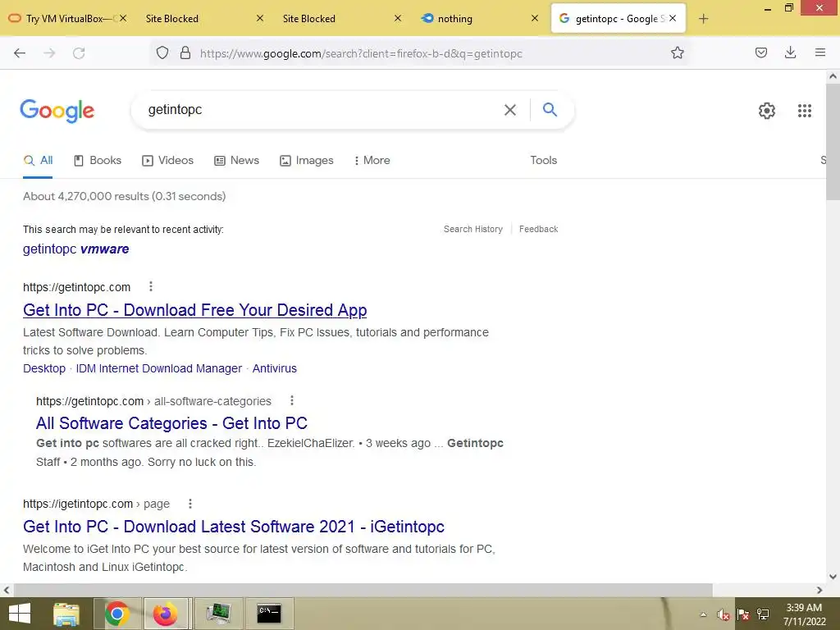Image resolution: width=840 pixels, height=630 pixels.
Task: Reload the page with the refresh icon
Action: [x=79, y=53]
